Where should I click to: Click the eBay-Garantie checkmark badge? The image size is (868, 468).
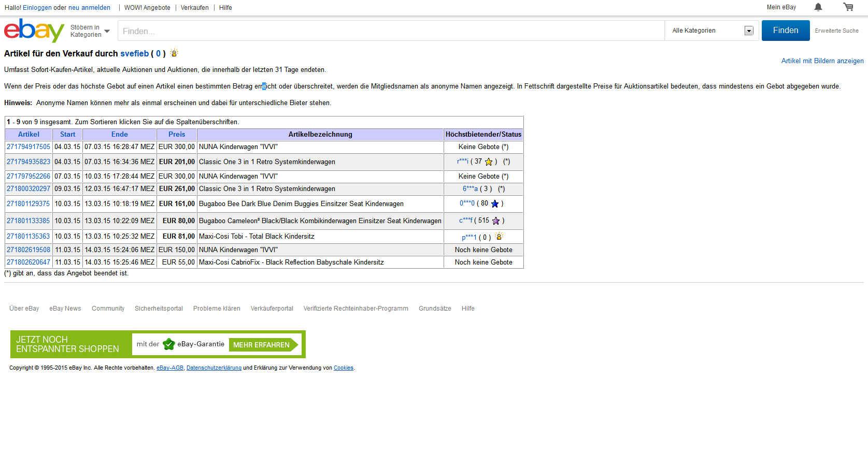click(169, 344)
